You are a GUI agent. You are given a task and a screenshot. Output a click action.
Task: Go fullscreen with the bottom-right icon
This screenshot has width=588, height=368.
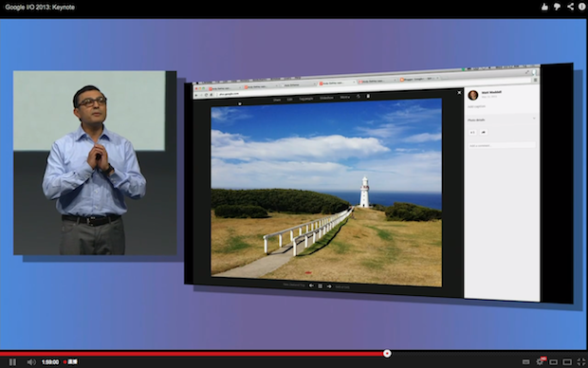click(x=580, y=362)
